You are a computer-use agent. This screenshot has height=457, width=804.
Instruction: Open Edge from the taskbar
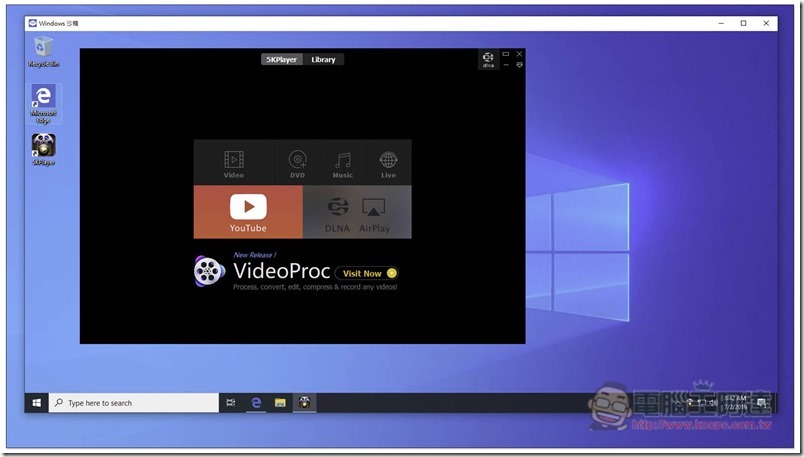[x=256, y=403]
